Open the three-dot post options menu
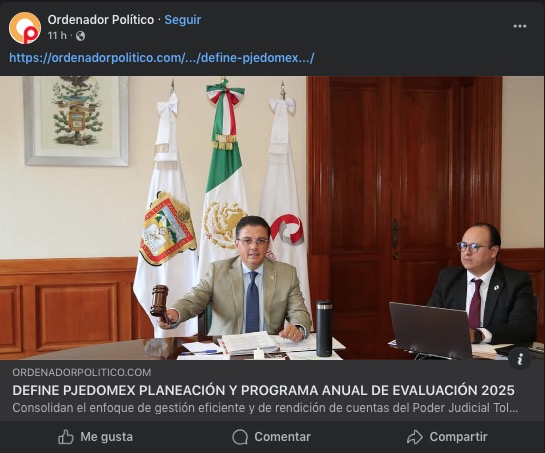Viewport: 545px width, 453px height. click(x=520, y=26)
